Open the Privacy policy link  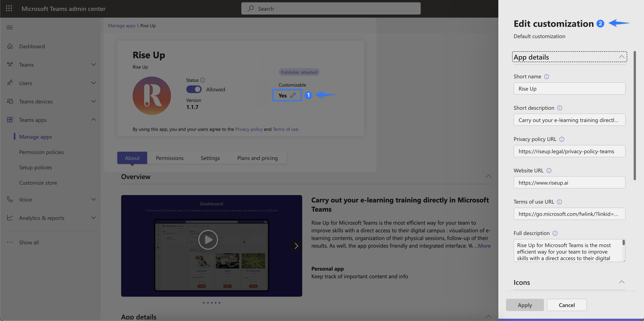(x=249, y=129)
